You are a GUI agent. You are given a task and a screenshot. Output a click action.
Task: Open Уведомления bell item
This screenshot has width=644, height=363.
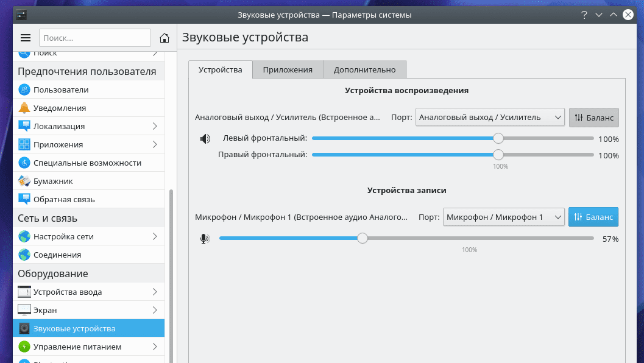tap(60, 108)
